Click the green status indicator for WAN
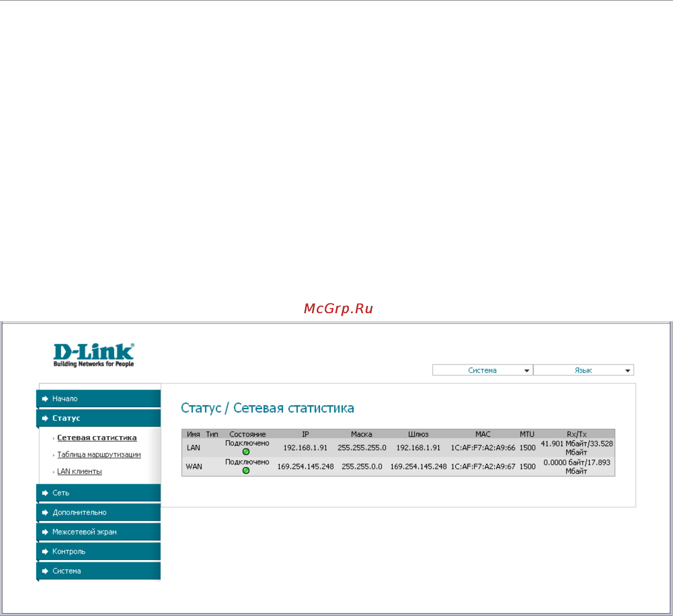 click(246, 471)
